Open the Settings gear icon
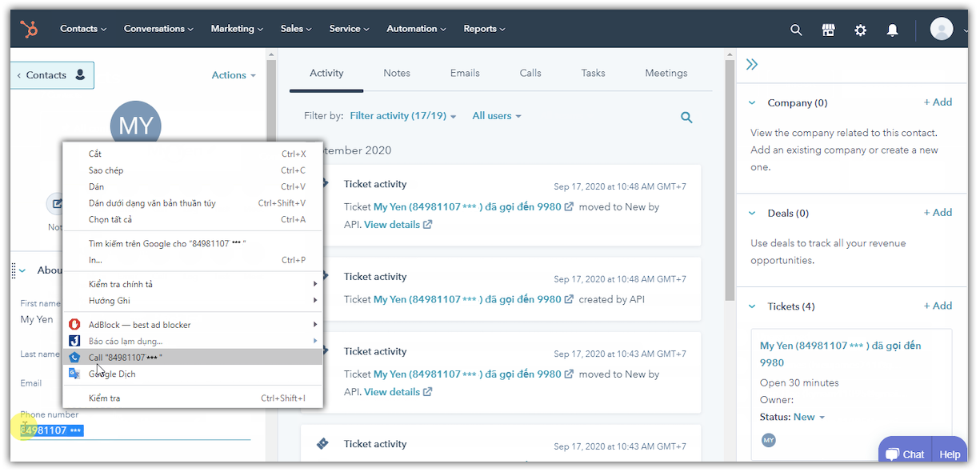980x472 pixels. (860, 30)
